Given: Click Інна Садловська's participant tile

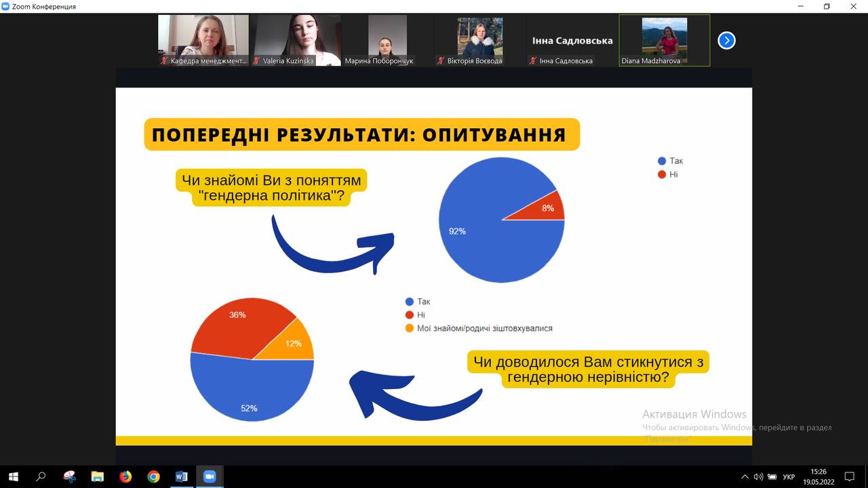Looking at the screenshot, I should pyautogui.click(x=572, y=40).
